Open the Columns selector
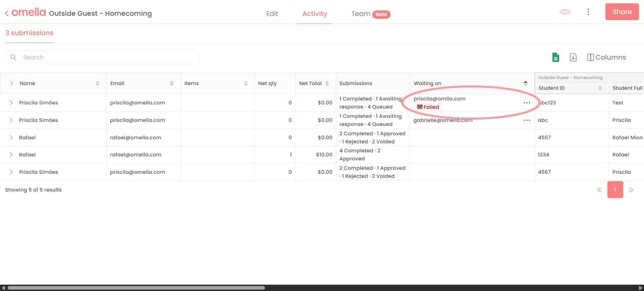644x291 pixels. point(606,57)
